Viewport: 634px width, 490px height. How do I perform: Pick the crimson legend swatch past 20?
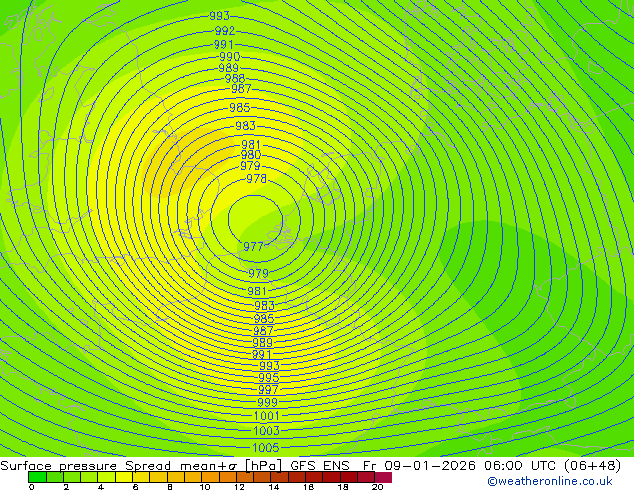pos(383,477)
